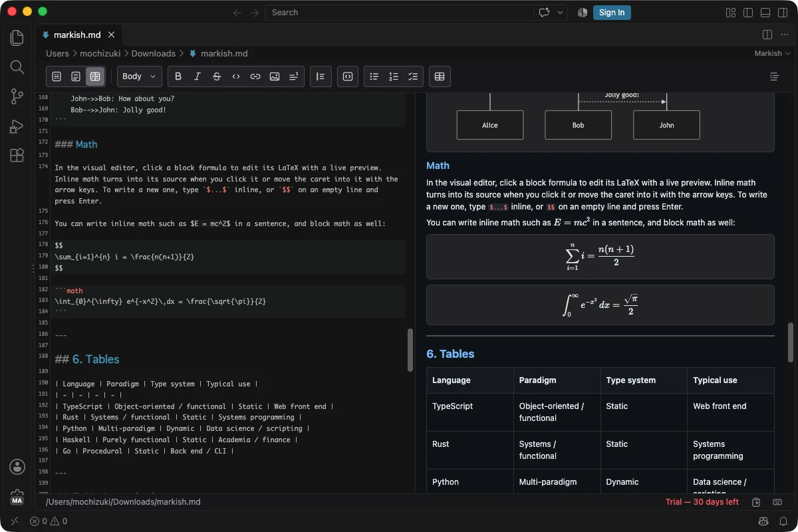Select the markish.md breadcrumb
The height and width of the screenshot is (532, 798).
(218, 53)
